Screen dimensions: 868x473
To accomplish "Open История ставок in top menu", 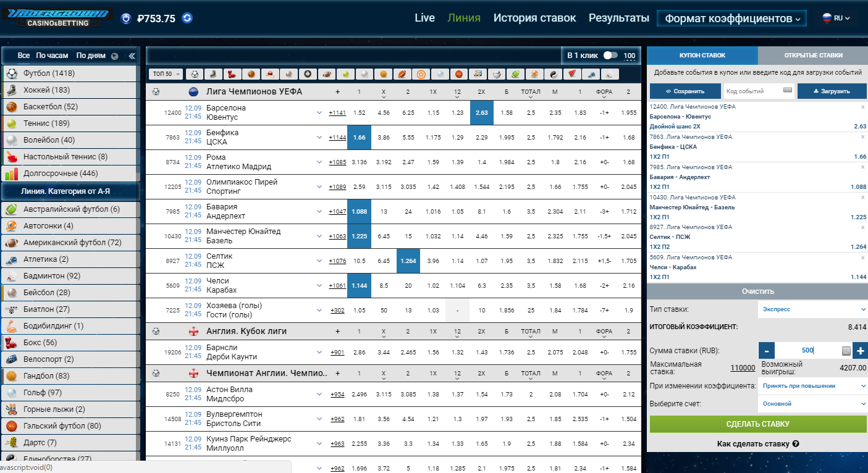I will coord(534,18).
